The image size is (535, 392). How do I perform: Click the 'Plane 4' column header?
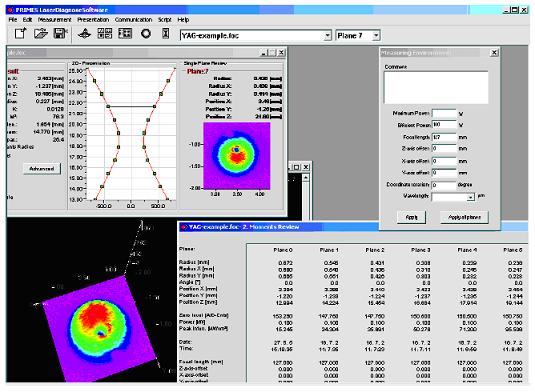pos(467,250)
